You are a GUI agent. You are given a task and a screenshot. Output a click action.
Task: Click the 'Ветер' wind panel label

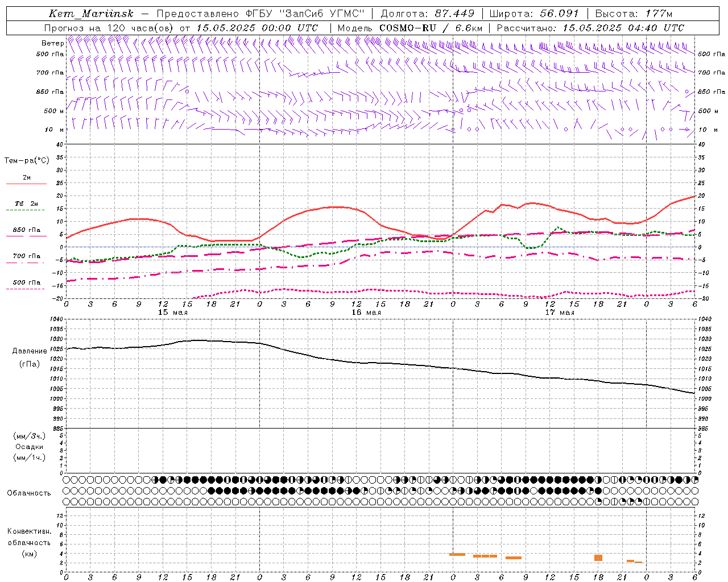(52, 43)
